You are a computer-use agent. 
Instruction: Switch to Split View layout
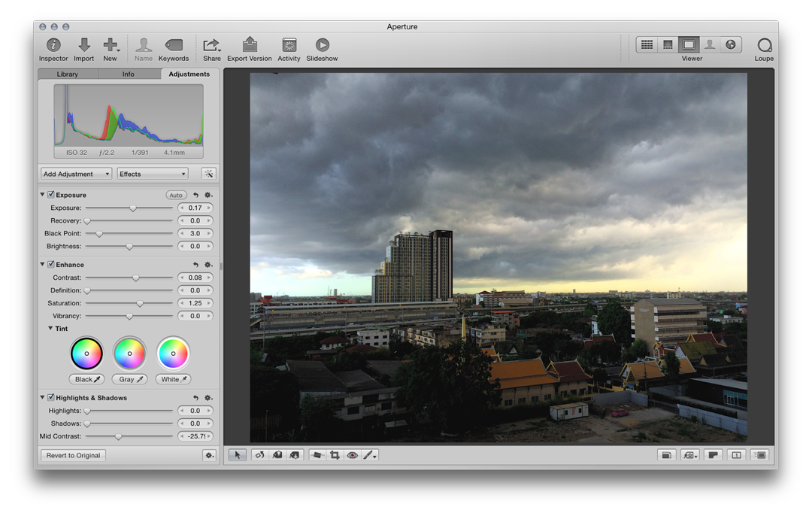pos(668,44)
